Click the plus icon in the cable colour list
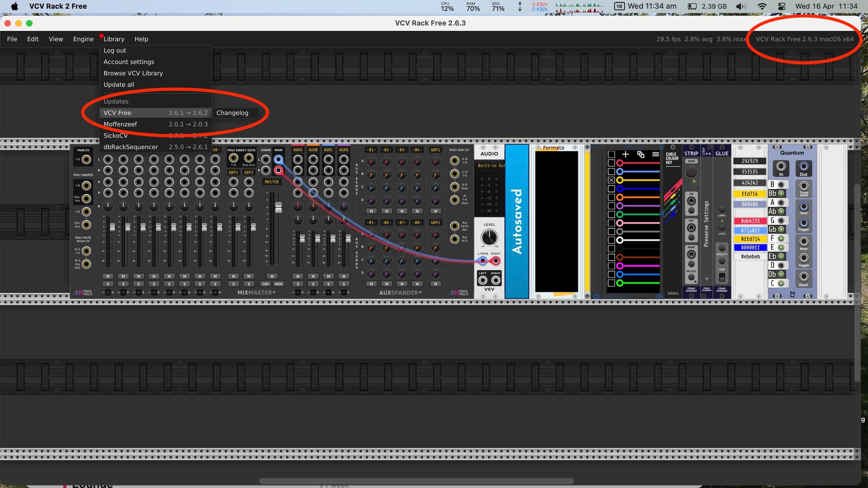This screenshot has height=488, width=868. (626, 155)
